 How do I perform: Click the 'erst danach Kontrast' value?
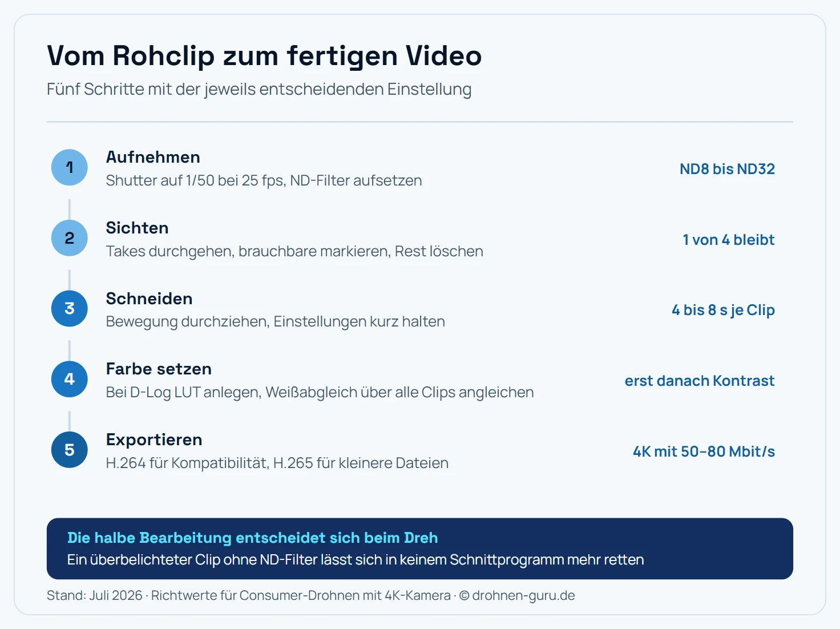click(x=700, y=381)
